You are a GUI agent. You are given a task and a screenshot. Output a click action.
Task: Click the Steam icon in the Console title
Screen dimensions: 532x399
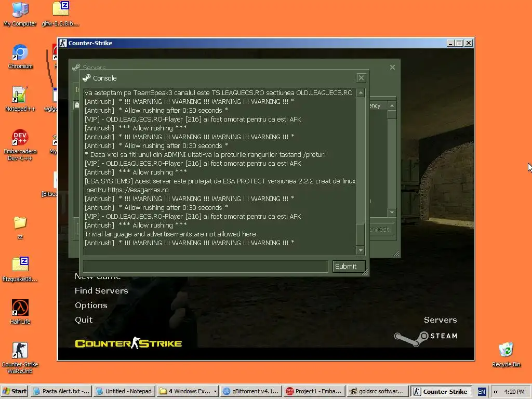[87, 78]
